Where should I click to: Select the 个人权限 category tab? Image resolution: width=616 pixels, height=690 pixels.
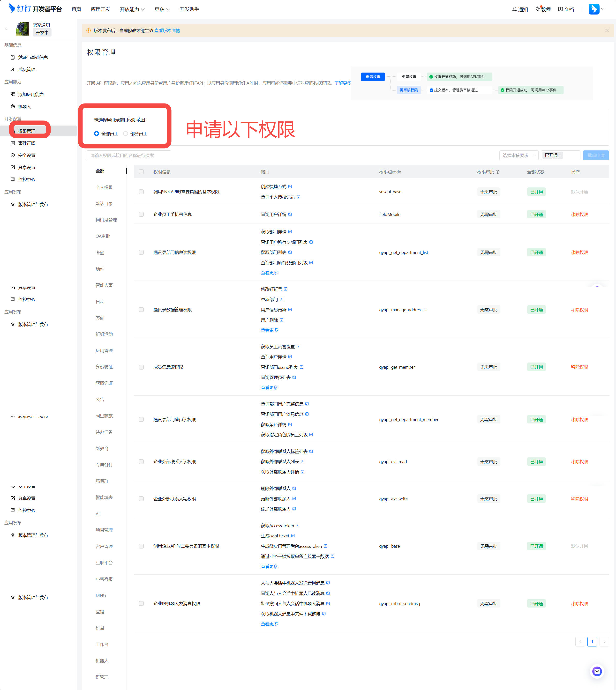(x=104, y=187)
